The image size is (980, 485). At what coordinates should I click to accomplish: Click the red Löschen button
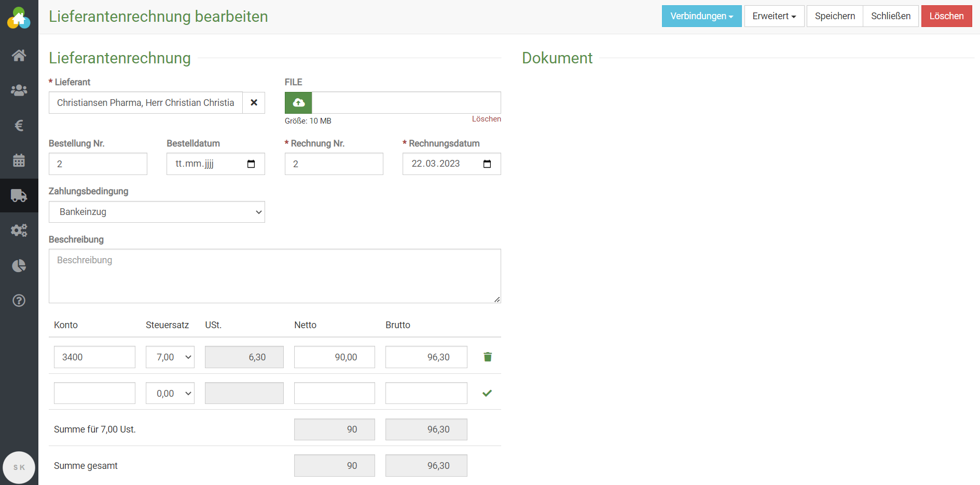click(x=946, y=16)
